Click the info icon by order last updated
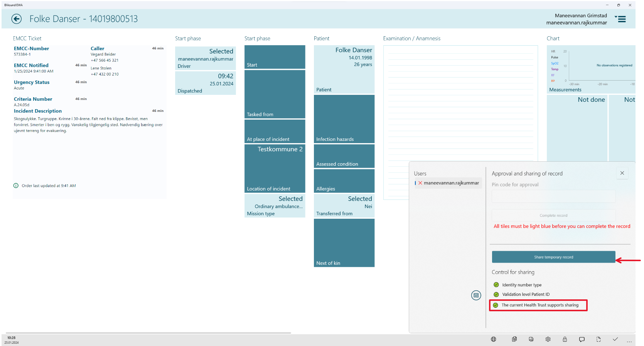644x346 pixels. pos(16,186)
